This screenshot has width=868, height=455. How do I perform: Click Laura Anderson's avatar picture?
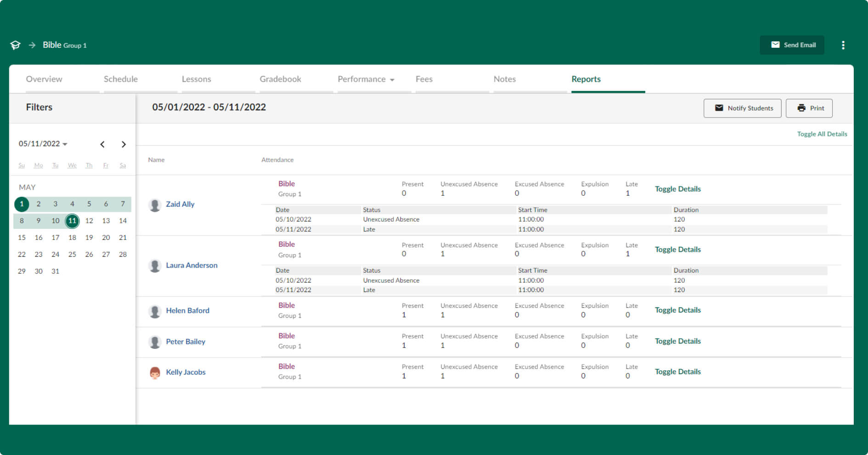[155, 265]
